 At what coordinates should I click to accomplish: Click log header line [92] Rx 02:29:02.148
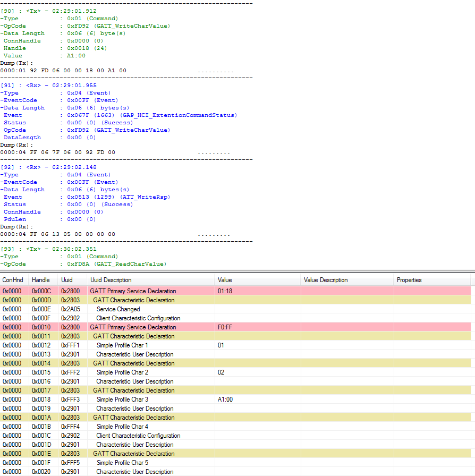tap(48, 167)
